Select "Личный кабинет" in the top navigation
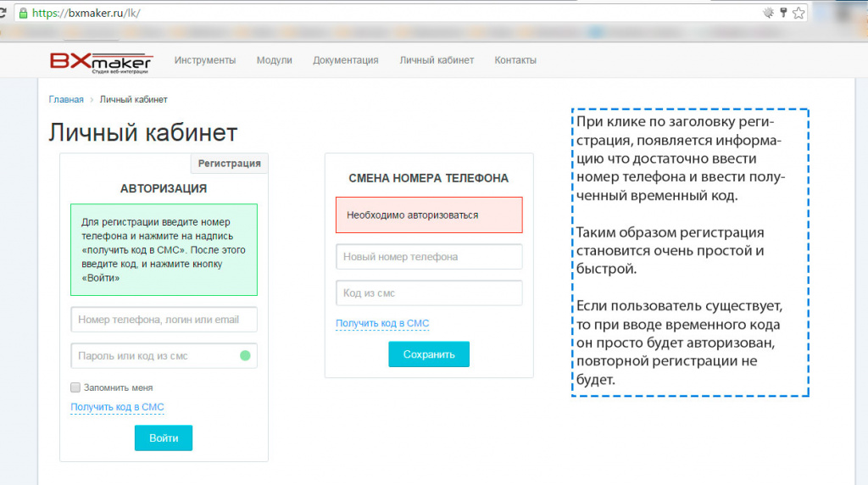 437,60
